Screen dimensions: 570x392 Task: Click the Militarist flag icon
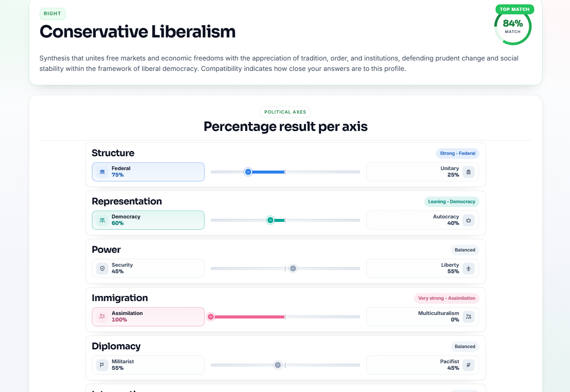[102, 365]
